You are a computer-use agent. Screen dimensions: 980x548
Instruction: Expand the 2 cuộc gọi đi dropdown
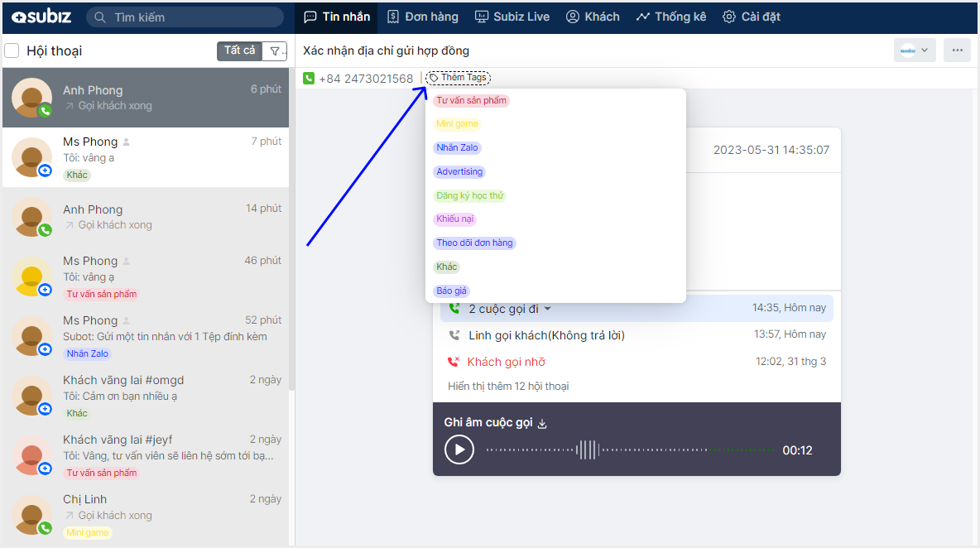tap(547, 309)
